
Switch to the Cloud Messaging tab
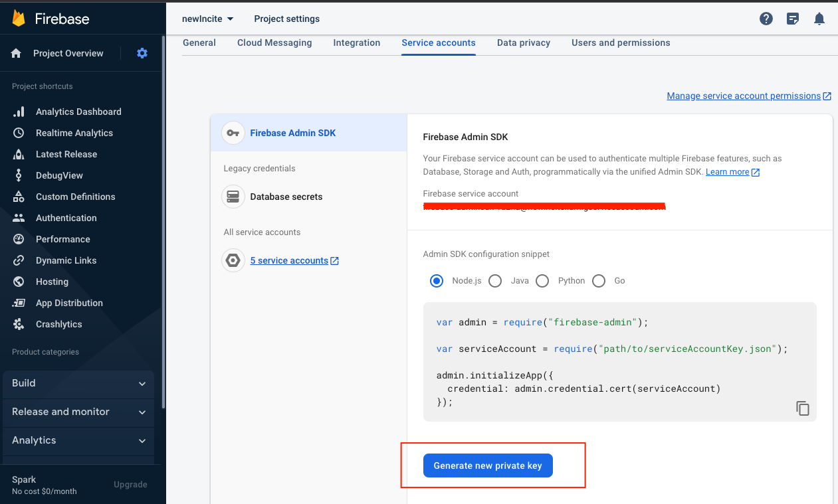274,42
